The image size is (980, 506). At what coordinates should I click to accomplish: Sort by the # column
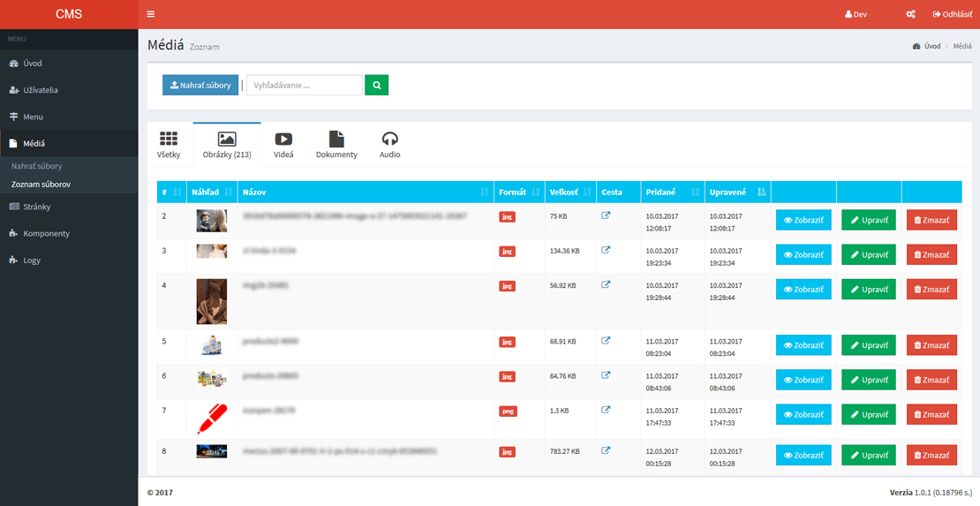[171, 192]
